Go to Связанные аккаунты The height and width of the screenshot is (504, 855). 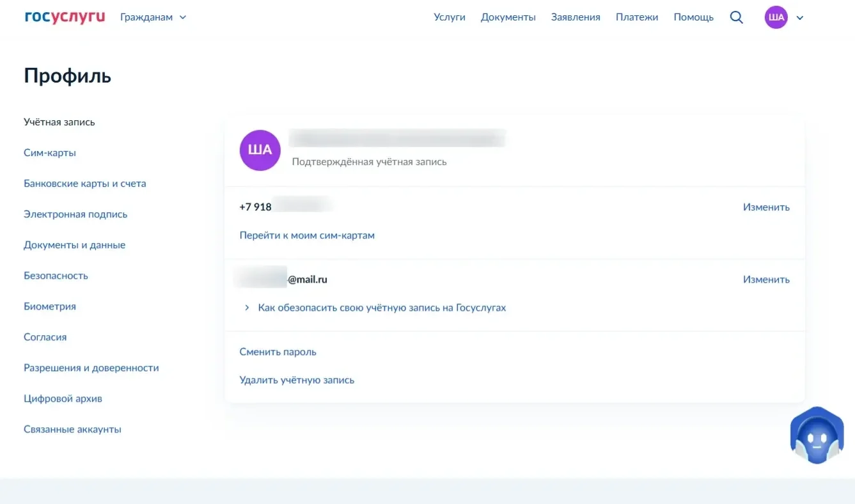pos(73,429)
